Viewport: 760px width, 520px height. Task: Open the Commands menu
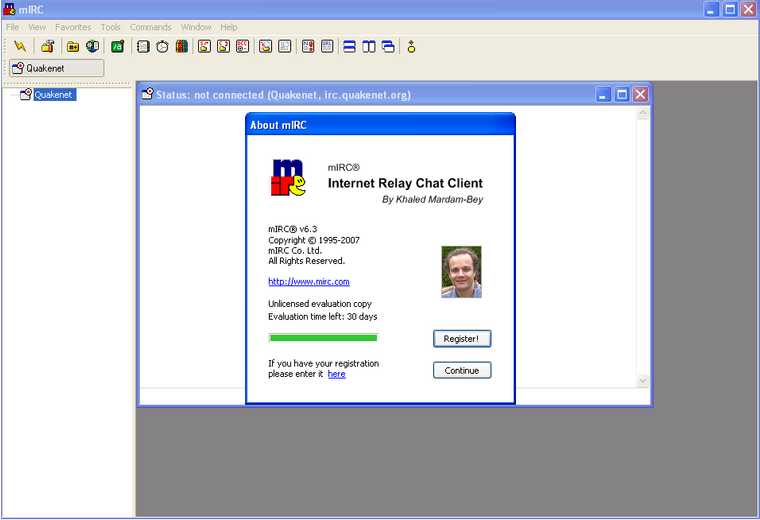point(150,27)
